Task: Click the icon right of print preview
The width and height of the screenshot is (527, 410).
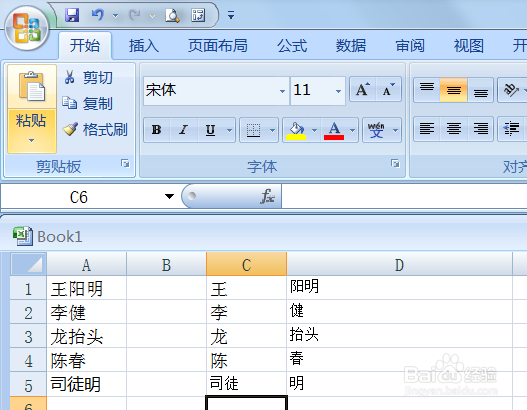Action: (x=198, y=15)
